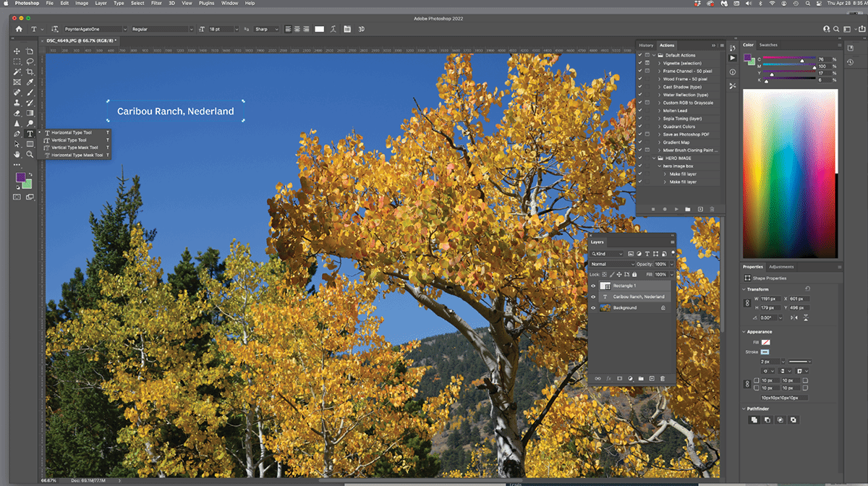Select the Zoom magnifier tool
Screen dimensions: 868x486
pos(30,154)
